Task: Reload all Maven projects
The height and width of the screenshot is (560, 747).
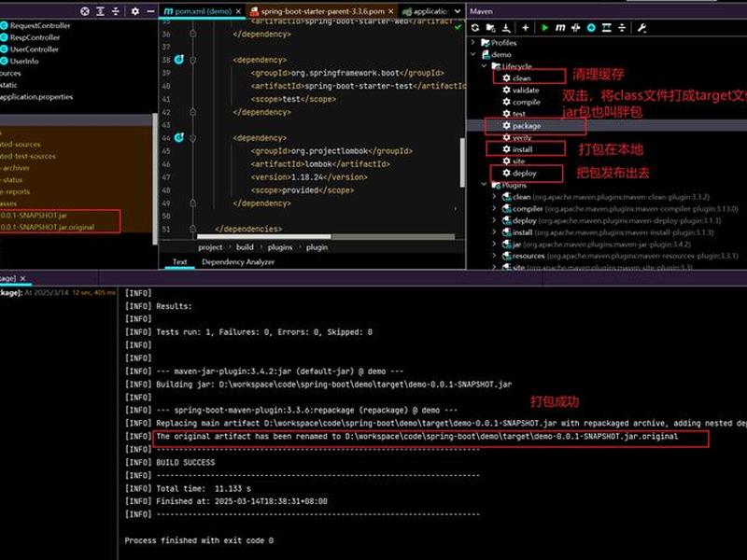Action: 475,28
